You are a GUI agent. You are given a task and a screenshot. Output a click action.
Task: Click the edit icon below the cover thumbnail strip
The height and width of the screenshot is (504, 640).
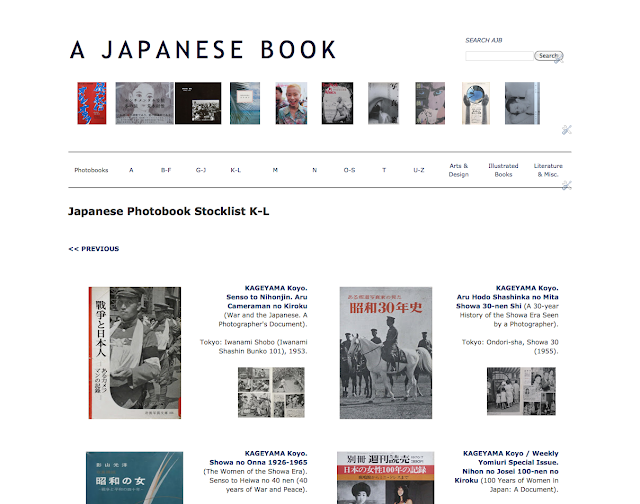click(567, 130)
